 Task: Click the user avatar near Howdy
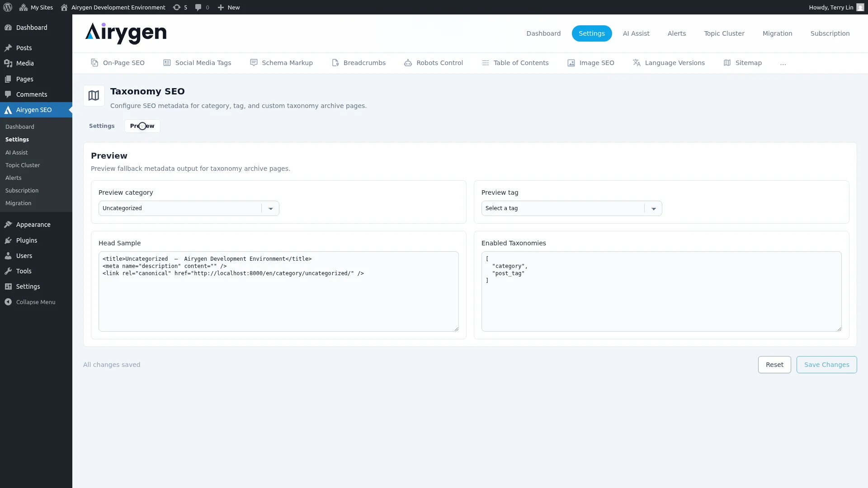coord(860,7)
